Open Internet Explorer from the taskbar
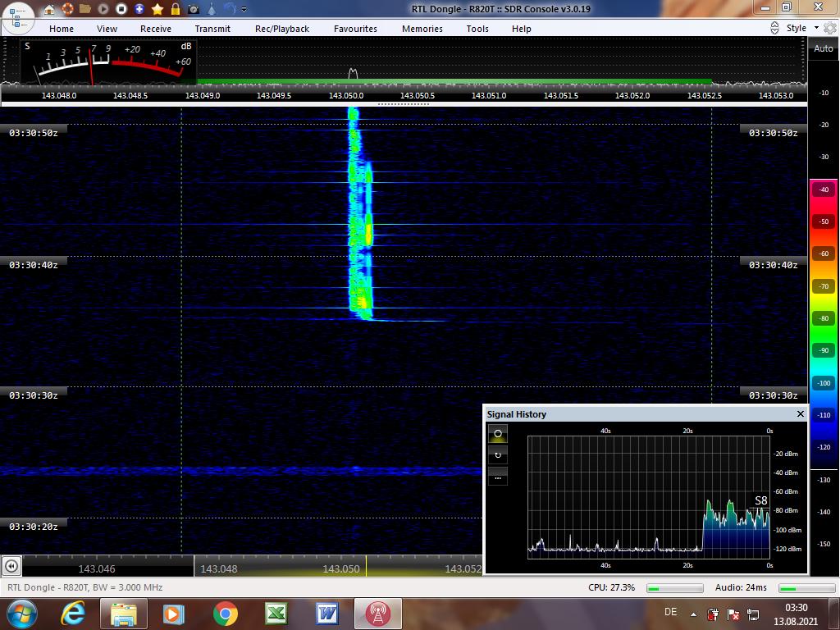The height and width of the screenshot is (630, 840). click(73, 614)
